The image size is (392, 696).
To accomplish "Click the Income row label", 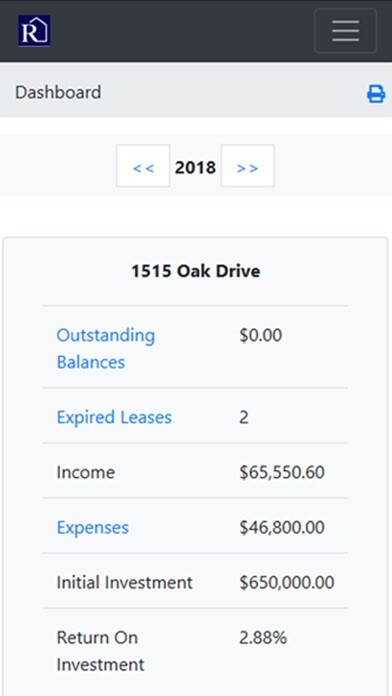I will click(x=86, y=472).
